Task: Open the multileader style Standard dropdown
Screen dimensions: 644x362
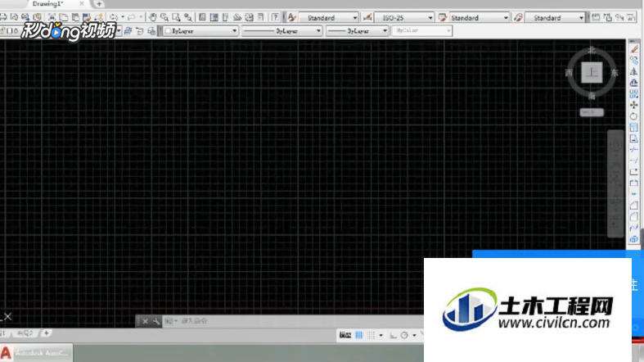Action: pos(555,18)
